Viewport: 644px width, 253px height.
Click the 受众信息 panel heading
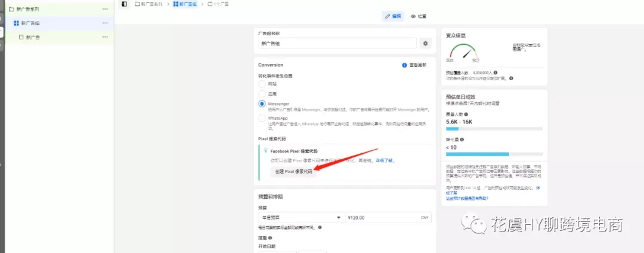pyautogui.click(x=456, y=36)
